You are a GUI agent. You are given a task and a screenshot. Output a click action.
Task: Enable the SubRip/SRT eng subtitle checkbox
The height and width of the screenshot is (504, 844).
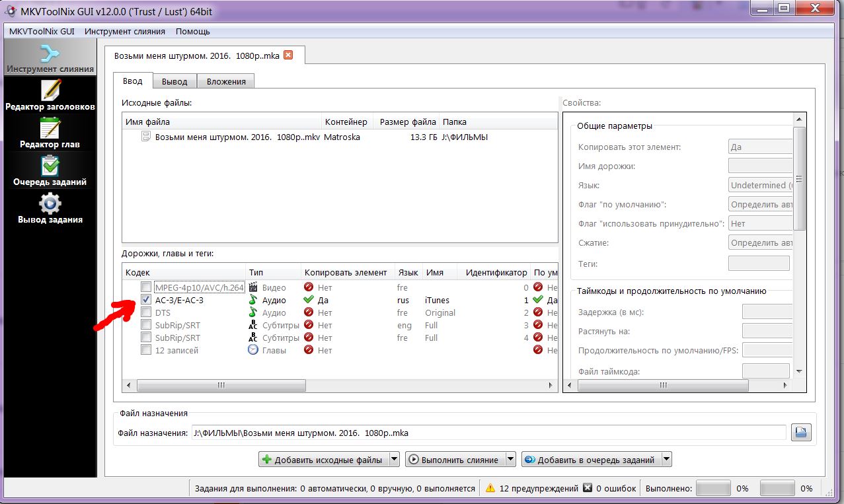pyautogui.click(x=146, y=325)
